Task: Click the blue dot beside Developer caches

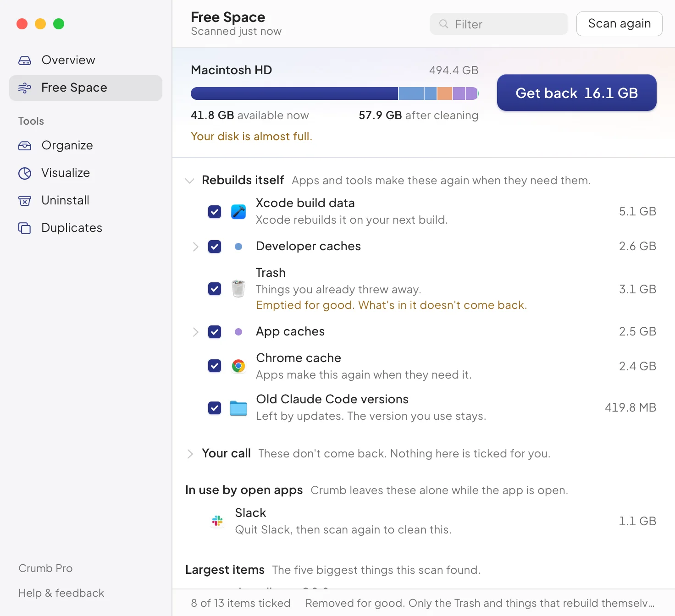Action: pyautogui.click(x=238, y=247)
